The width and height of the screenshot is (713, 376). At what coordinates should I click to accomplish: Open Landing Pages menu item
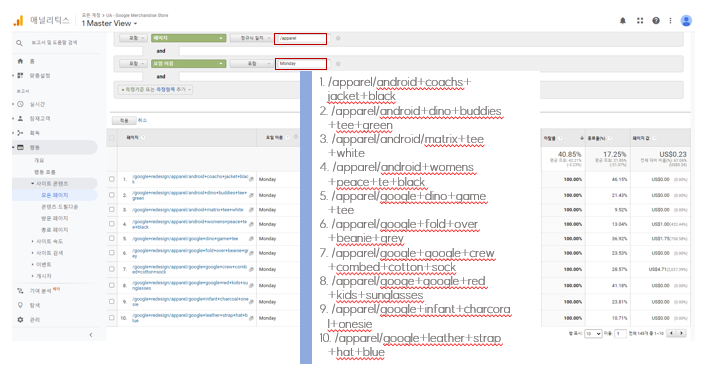pos(55,218)
